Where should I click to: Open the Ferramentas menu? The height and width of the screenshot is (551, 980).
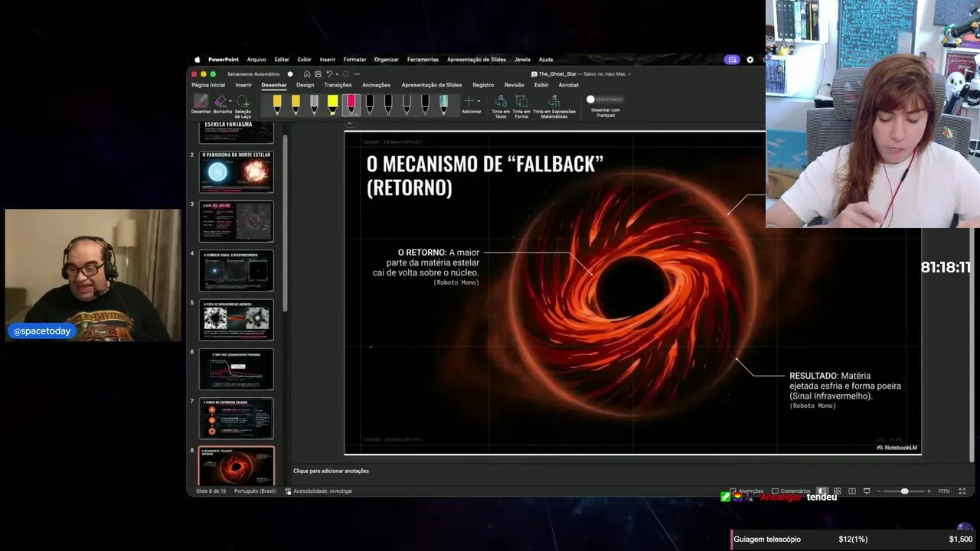click(x=423, y=59)
